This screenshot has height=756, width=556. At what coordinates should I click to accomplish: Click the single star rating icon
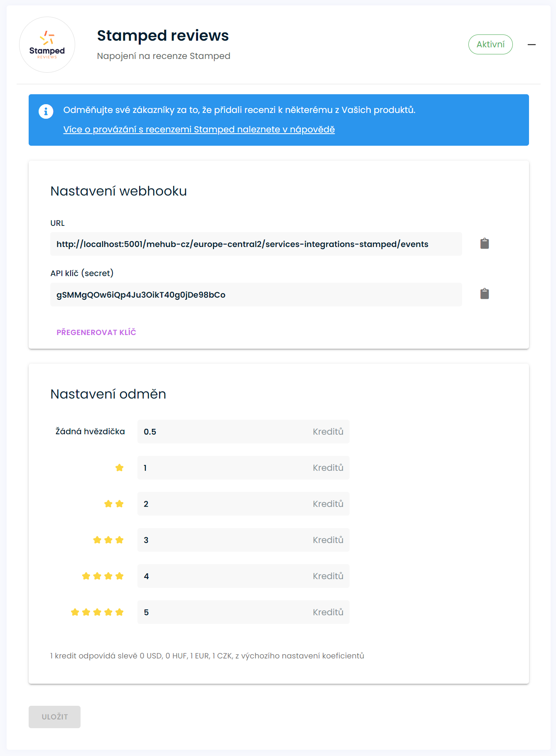point(120,468)
